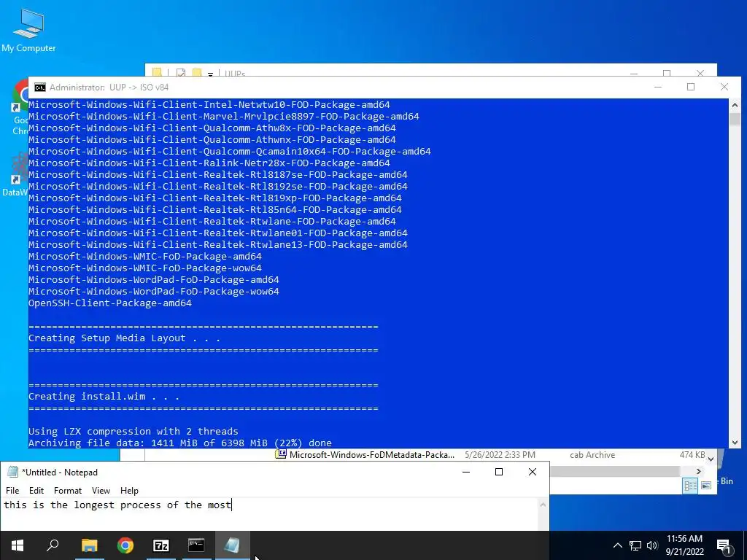Image resolution: width=747 pixels, height=560 pixels.
Task: Open Notepad Help menu
Action: click(x=129, y=491)
